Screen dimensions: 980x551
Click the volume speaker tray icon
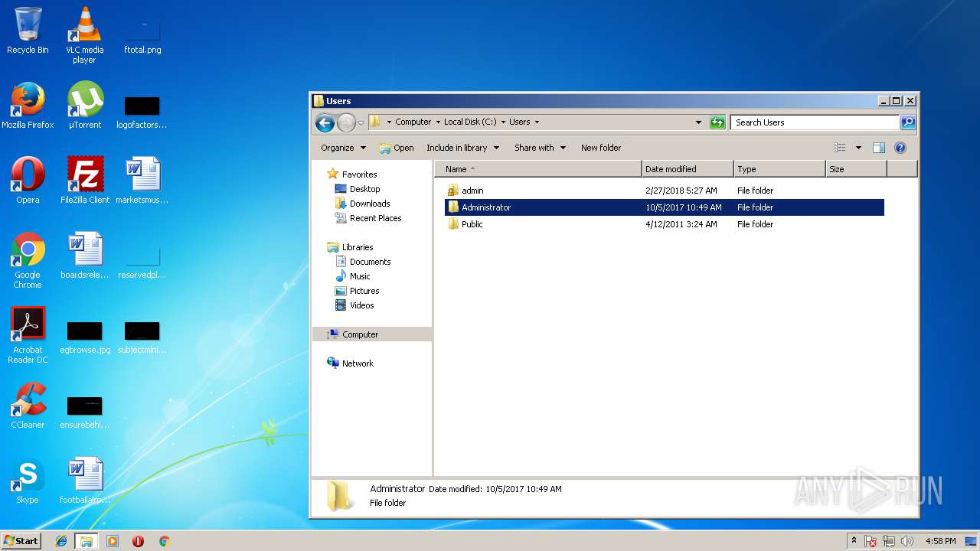click(x=907, y=541)
